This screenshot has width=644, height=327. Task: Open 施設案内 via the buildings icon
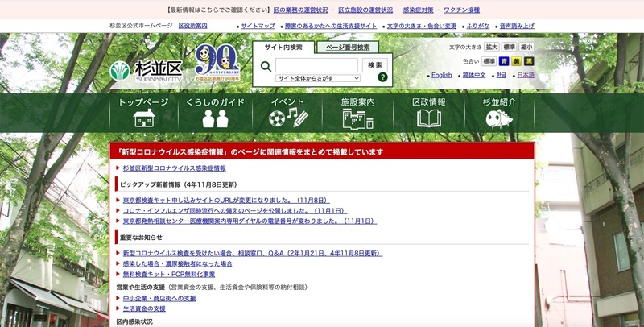tap(357, 119)
